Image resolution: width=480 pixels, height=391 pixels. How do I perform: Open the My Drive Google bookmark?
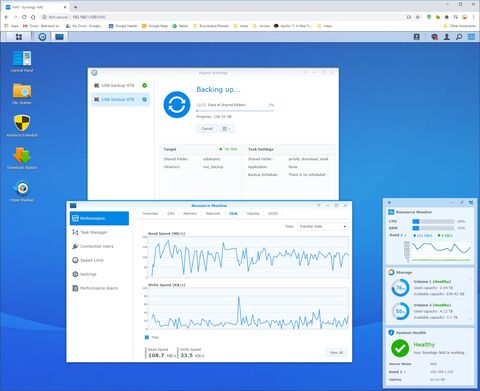(84, 26)
